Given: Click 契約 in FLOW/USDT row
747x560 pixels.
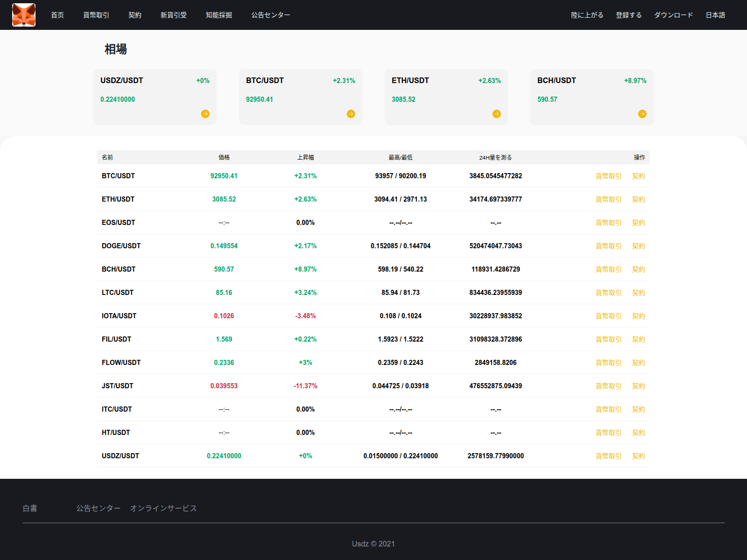Looking at the screenshot, I should 639,363.
